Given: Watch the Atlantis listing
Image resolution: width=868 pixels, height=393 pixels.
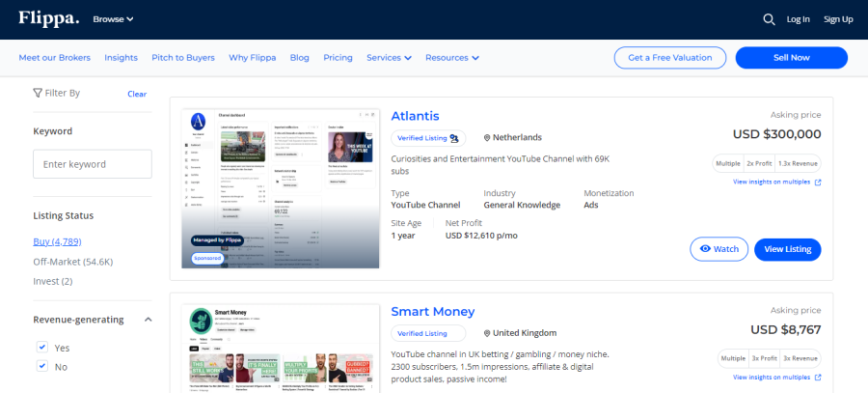Looking at the screenshot, I should [x=719, y=249].
